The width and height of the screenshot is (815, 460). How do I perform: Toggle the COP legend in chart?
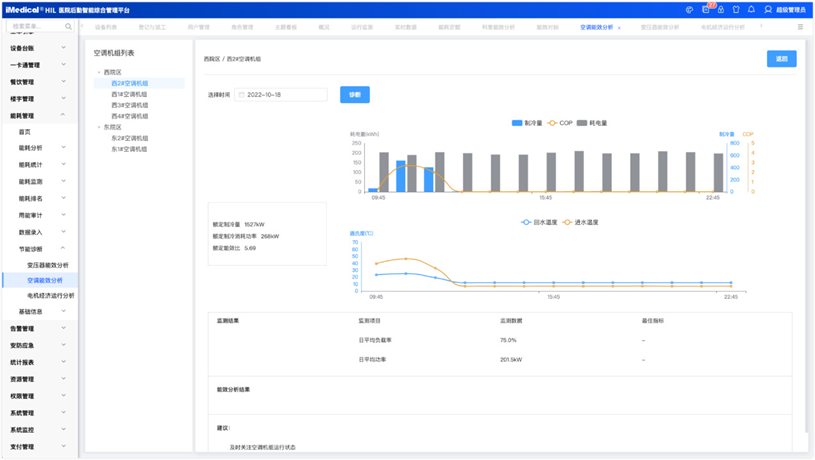(560, 123)
